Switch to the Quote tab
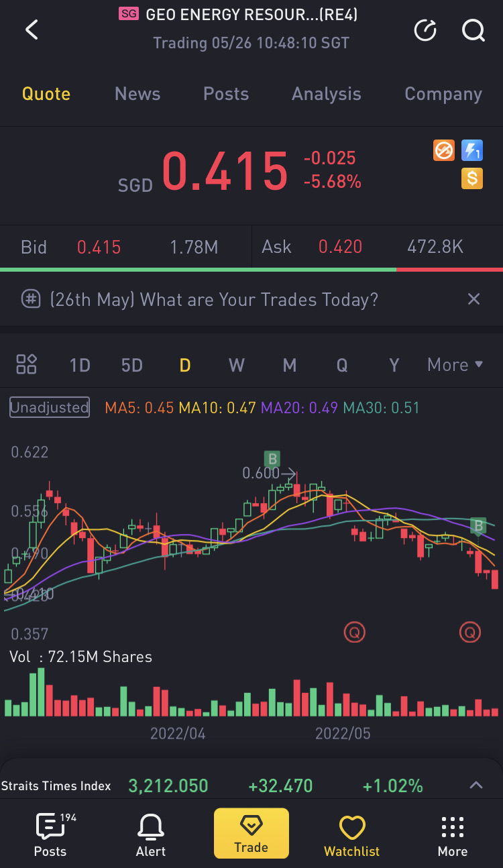This screenshot has height=868, width=503. 46,94
